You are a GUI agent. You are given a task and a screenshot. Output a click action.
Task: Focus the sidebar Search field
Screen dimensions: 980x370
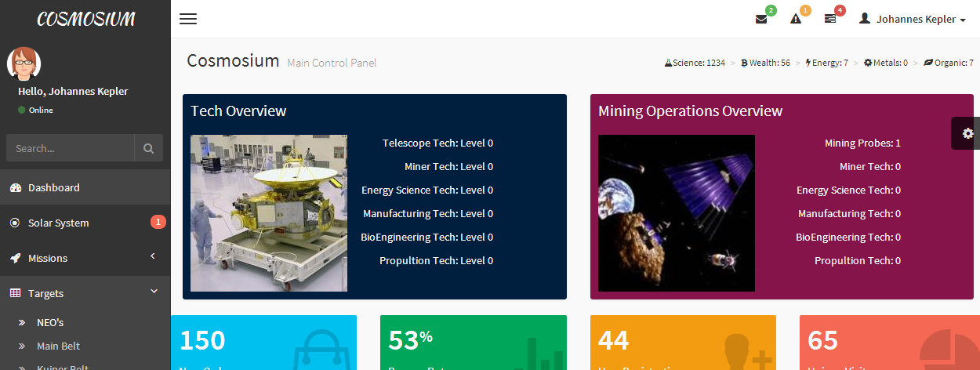coord(71,148)
